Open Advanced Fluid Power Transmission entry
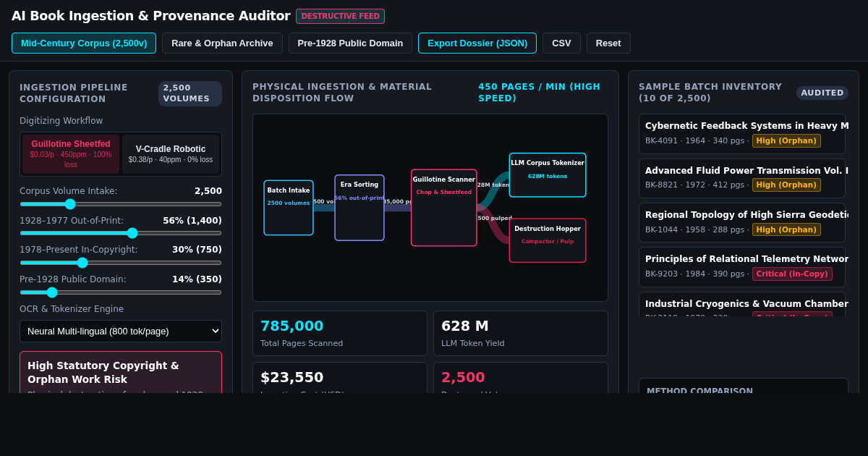The image size is (868, 456). [742, 179]
